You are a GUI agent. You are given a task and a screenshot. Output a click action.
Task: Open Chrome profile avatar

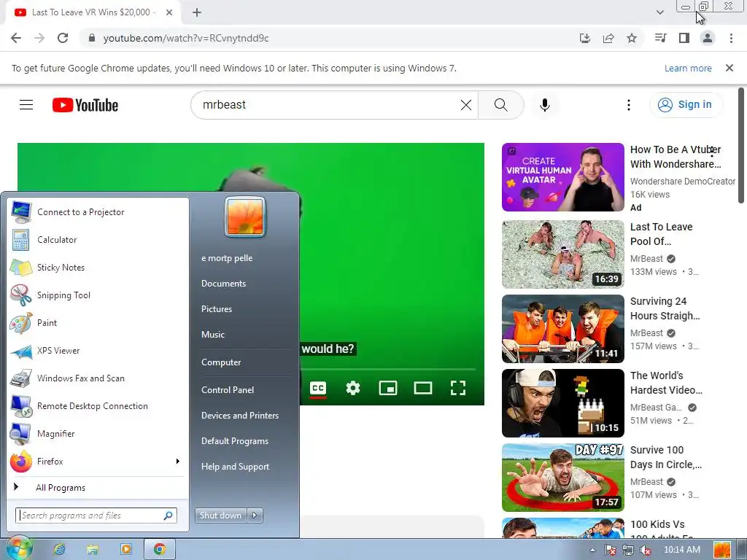click(x=708, y=38)
